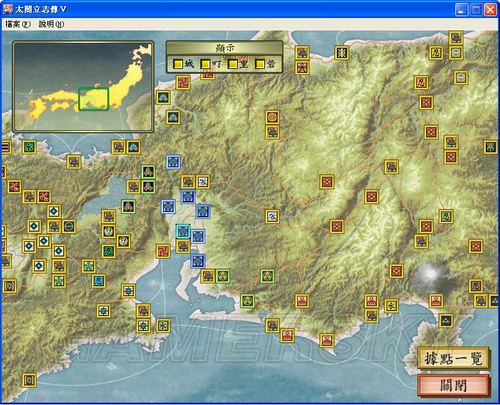Toggle the 城 castle display checkbox
The width and height of the screenshot is (500, 405).
178,64
